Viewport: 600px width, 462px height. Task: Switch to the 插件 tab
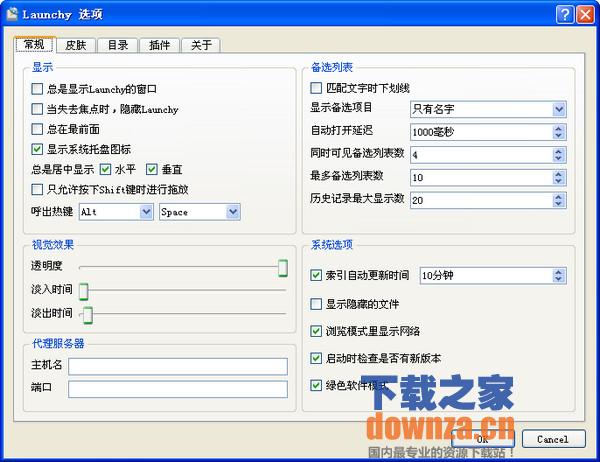[160, 45]
